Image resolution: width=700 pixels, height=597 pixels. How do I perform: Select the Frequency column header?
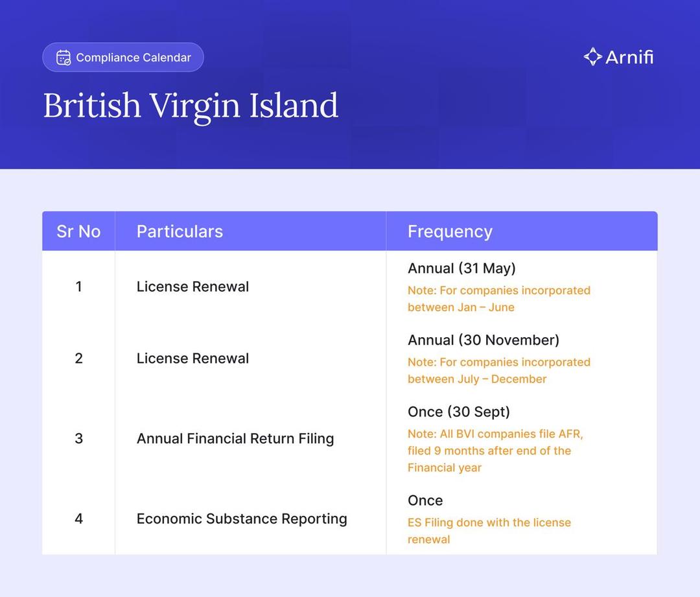pyautogui.click(x=450, y=231)
